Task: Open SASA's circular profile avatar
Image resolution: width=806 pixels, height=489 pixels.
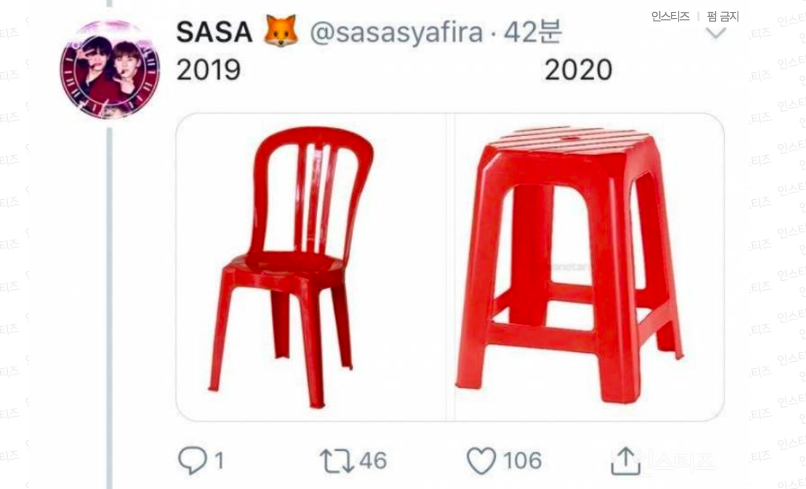Action: point(109,70)
